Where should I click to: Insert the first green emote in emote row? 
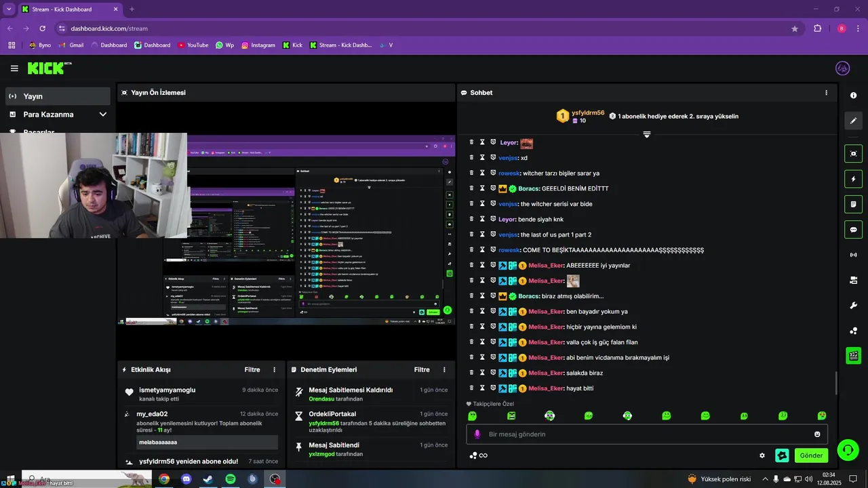473,415
